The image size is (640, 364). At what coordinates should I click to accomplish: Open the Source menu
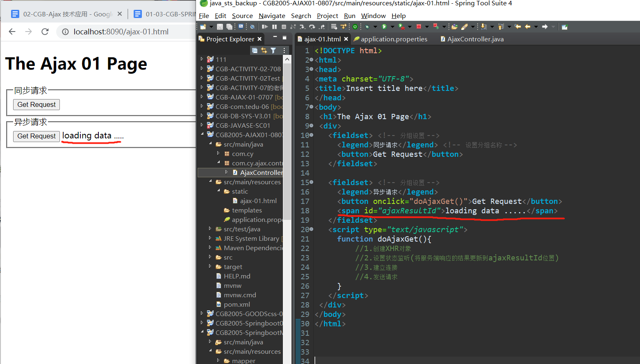[x=242, y=16]
